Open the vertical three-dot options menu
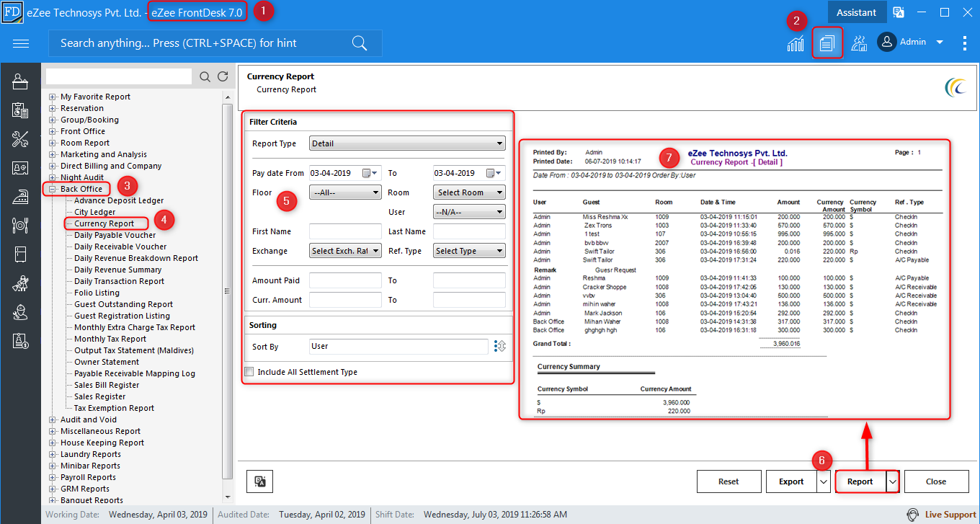The image size is (980, 524). click(965, 43)
